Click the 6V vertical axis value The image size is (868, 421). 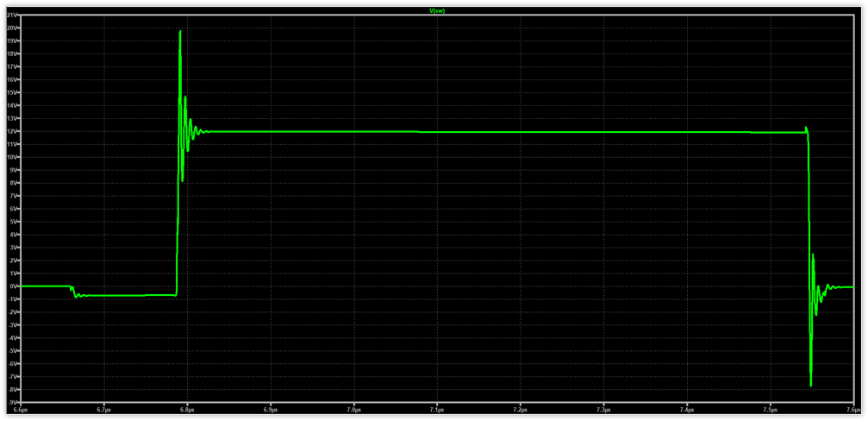pyautogui.click(x=13, y=209)
